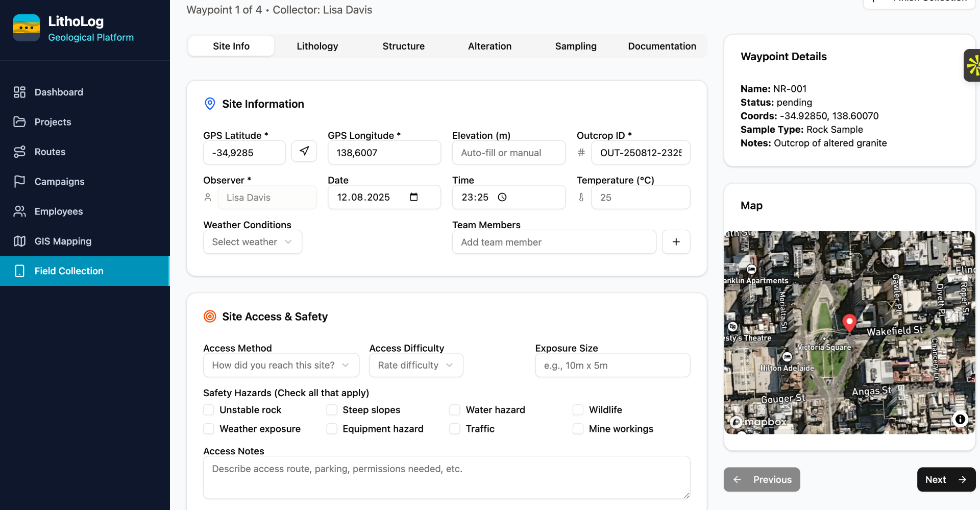Viewport: 980px width, 510px height.
Task: Open GIS Mapping from the sidebar
Action: [x=63, y=241]
